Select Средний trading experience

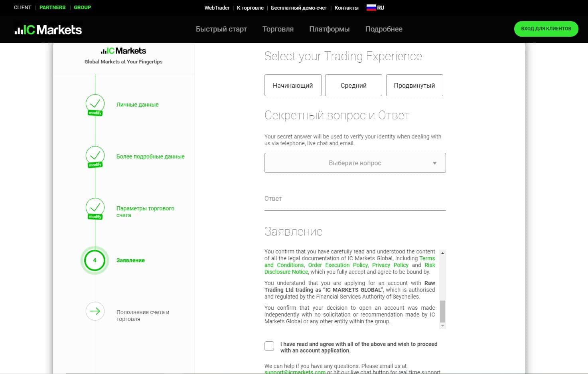click(353, 85)
